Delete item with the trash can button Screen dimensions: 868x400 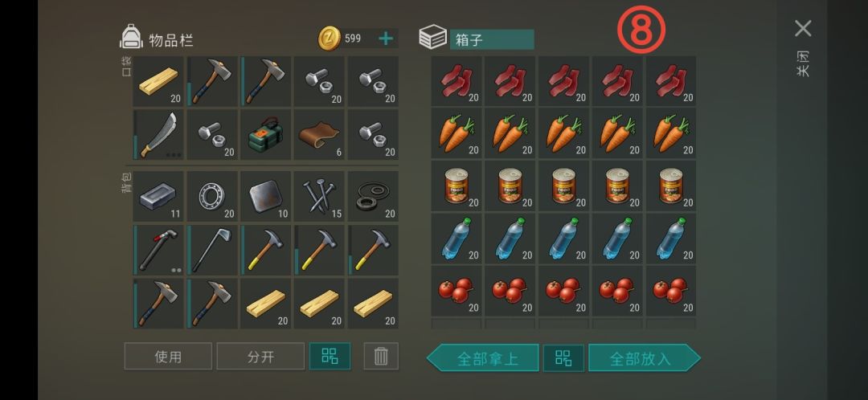(381, 357)
